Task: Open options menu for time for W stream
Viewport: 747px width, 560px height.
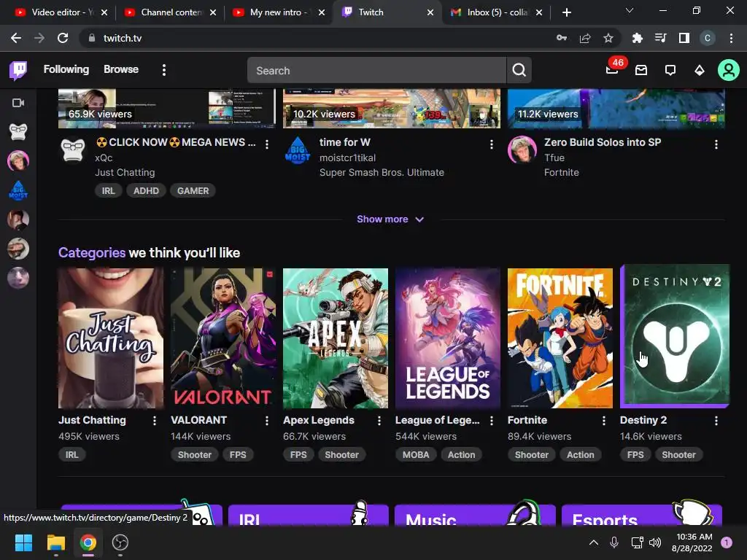Action: (x=492, y=144)
